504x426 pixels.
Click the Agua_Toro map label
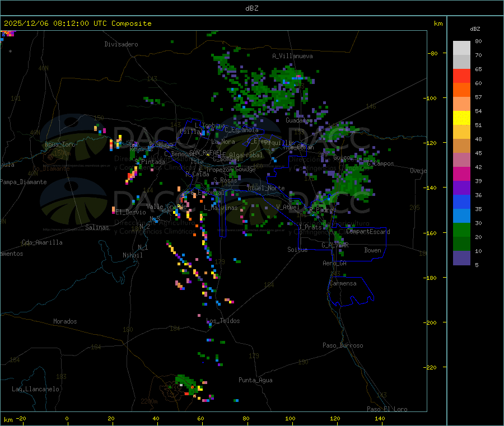coord(60,144)
